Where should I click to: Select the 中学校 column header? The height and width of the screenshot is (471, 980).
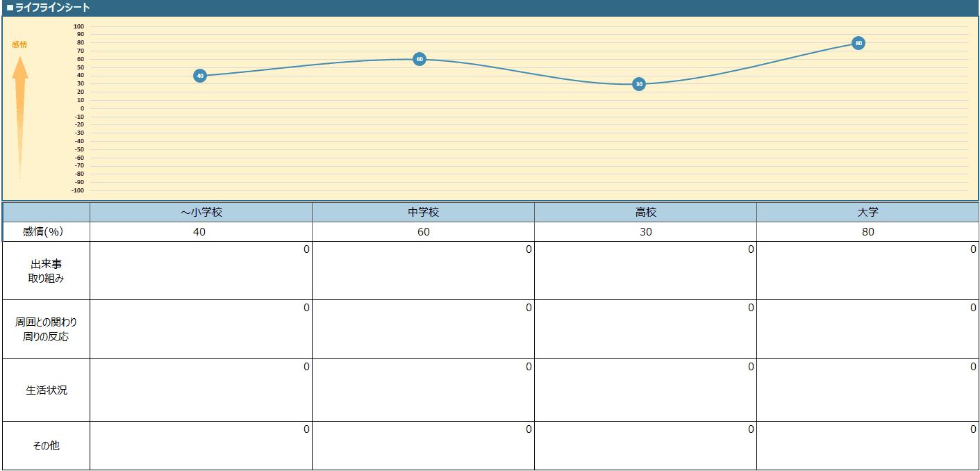423,213
